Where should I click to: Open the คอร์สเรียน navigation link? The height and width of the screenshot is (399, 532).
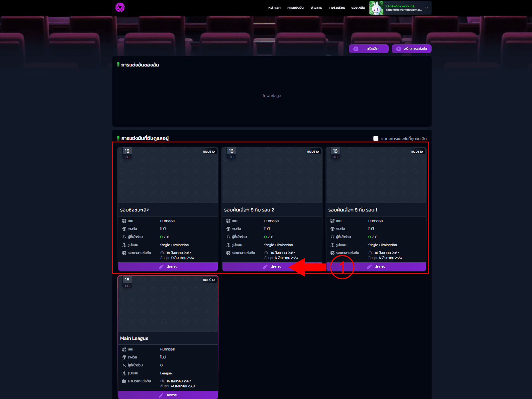pos(337,8)
